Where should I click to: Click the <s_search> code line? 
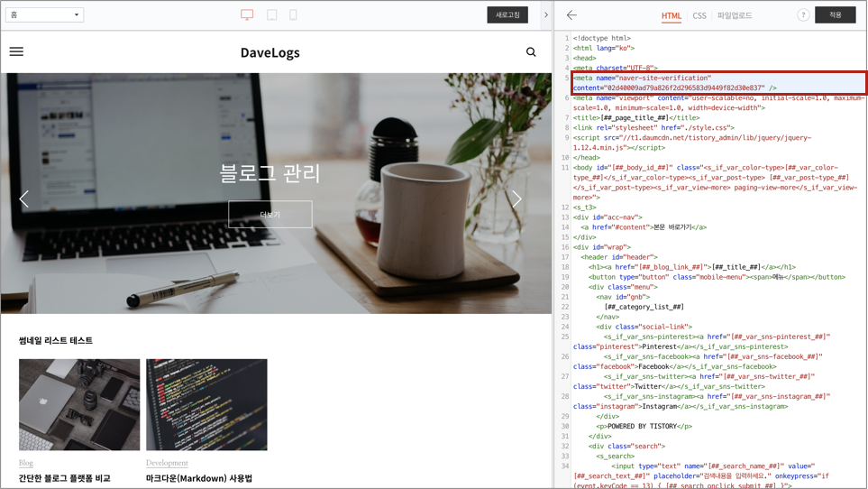tap(616, 457)
